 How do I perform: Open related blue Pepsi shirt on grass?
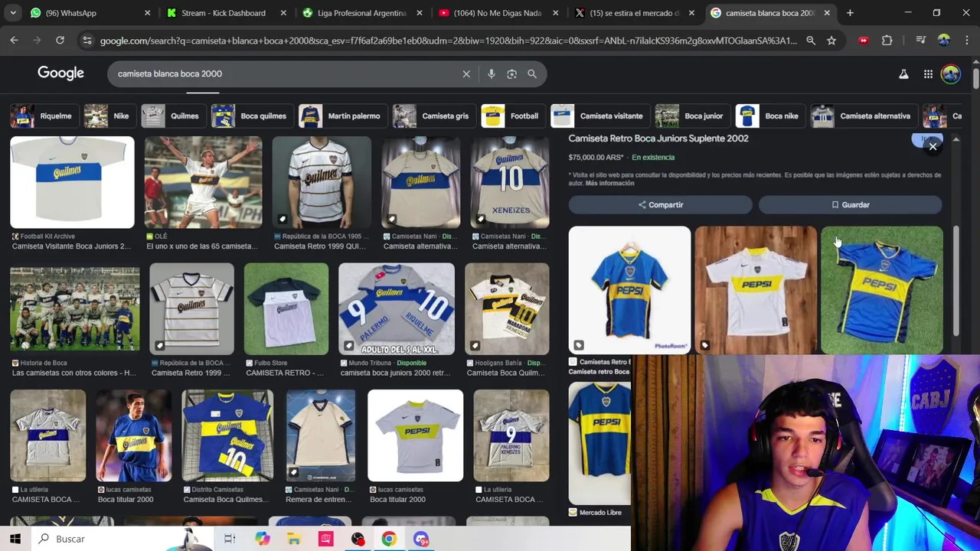coord(882,290)
